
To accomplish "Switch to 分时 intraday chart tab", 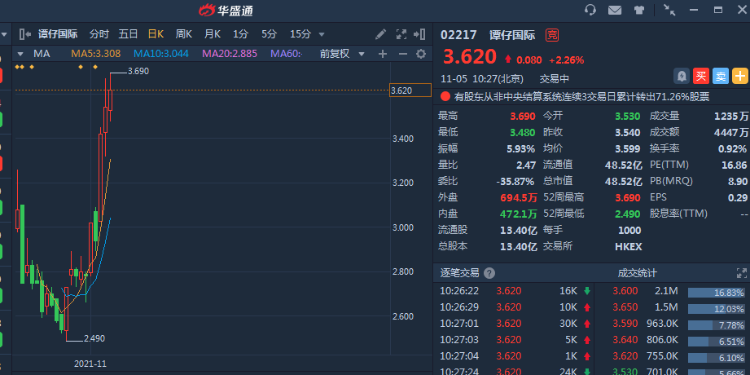I will point(99,34).
